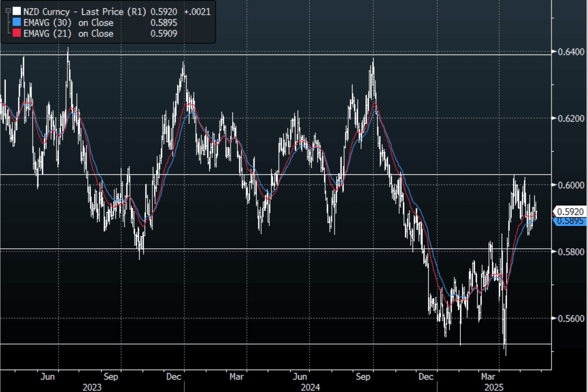Select the horizontal line just above 0.6000
The height and width of the screenshot is (392, 588).
click(x=272, y=174)
